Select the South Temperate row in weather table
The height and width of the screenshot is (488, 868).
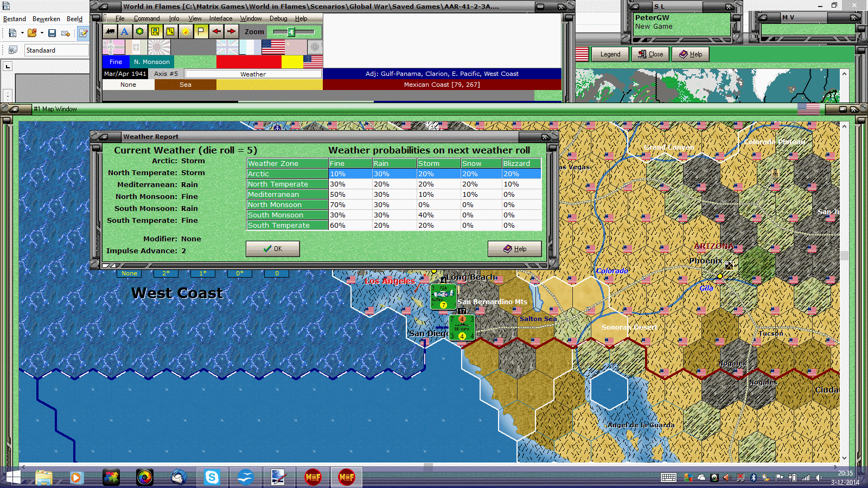click(394, 226)
